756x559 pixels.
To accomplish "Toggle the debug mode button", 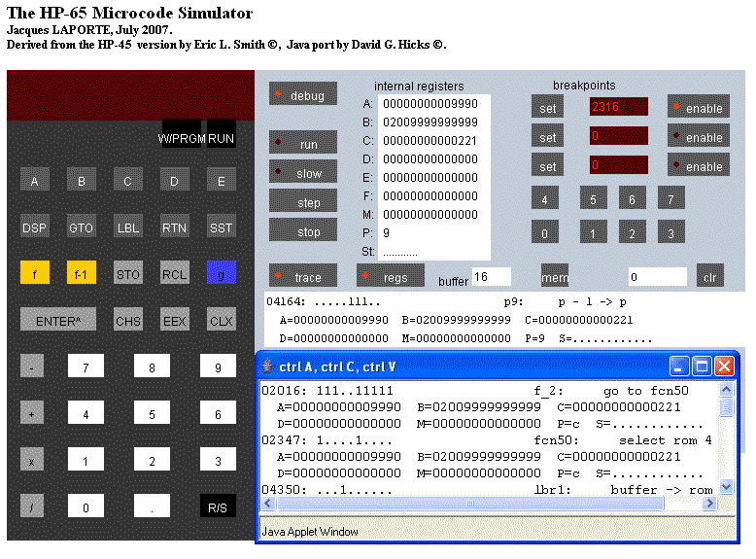I will [303, 94].
